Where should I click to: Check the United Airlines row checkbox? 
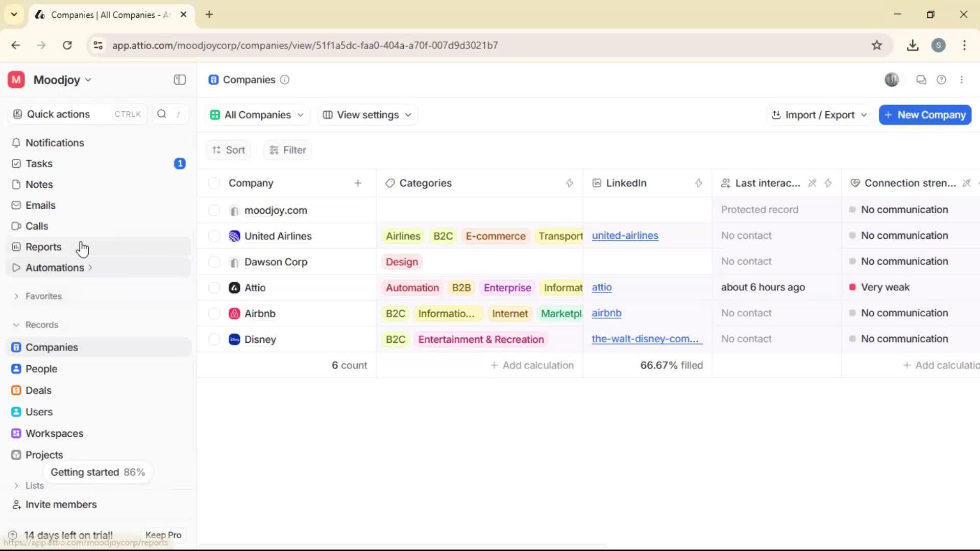tap(214, 236)
